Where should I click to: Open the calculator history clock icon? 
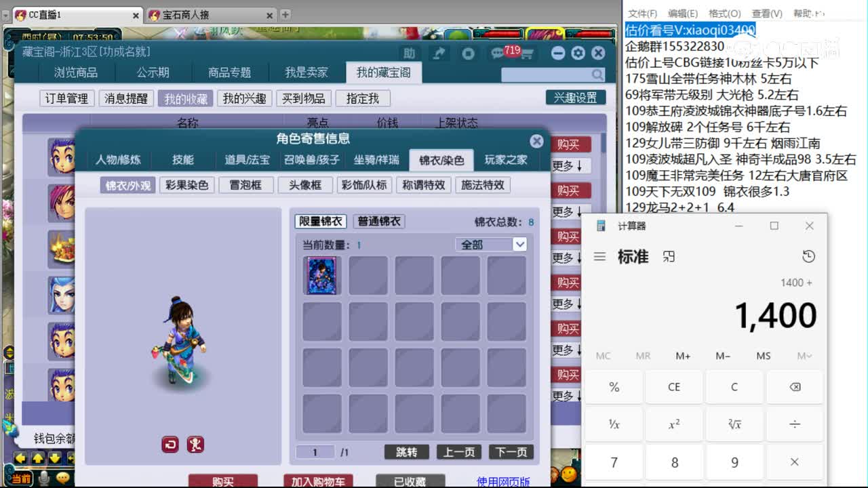point(808,257)
